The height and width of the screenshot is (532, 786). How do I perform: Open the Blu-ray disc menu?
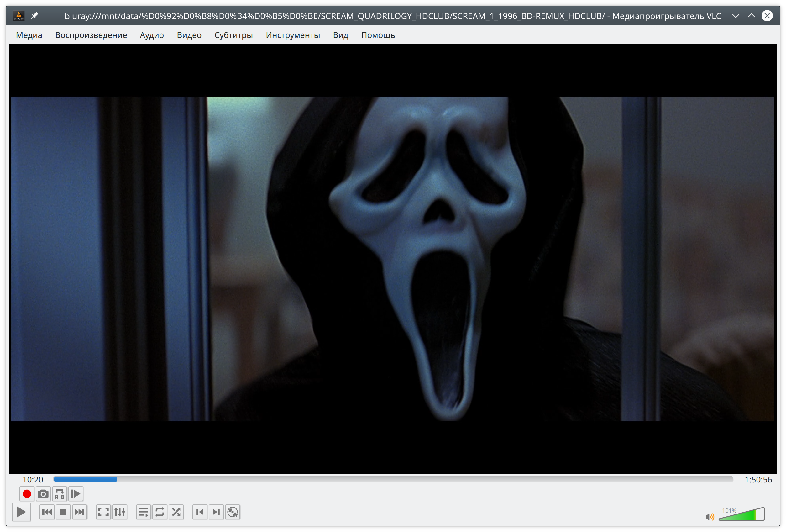233,512
